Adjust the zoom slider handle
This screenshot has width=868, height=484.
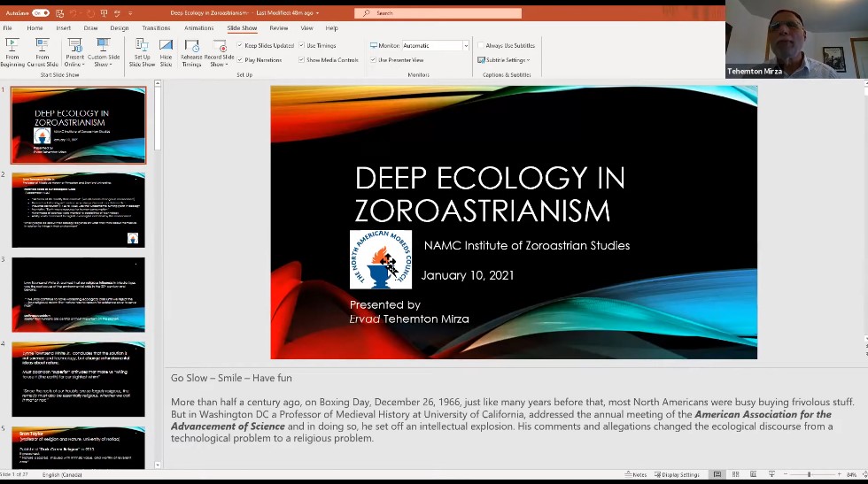point(809,474)
